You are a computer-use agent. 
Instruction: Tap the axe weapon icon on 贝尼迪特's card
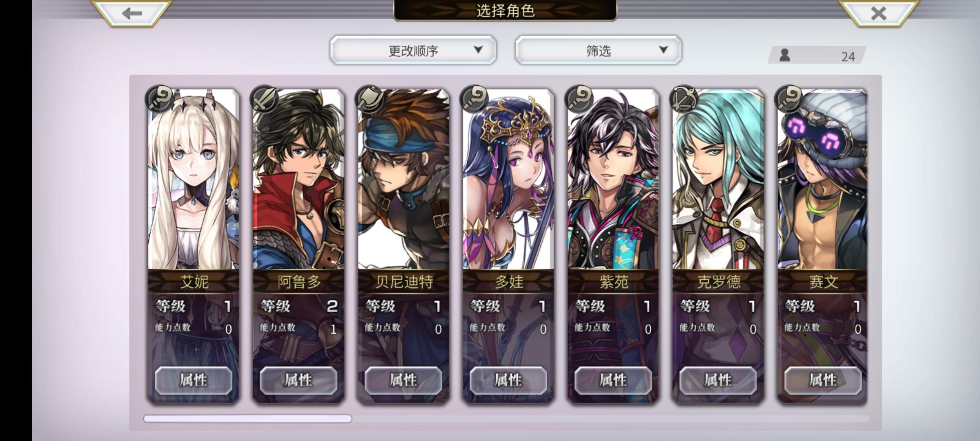pyautogui.click(x=369, y=99)
